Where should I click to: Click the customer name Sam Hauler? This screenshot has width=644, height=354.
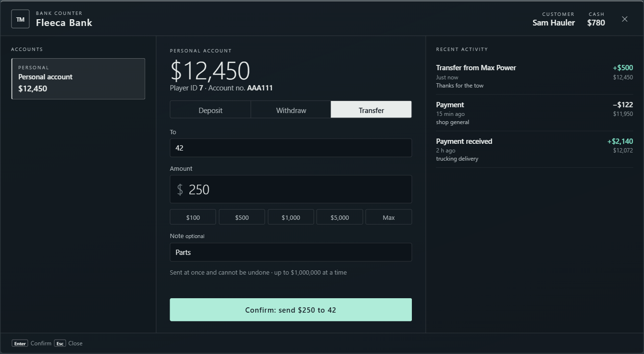[x=554, y=23]
